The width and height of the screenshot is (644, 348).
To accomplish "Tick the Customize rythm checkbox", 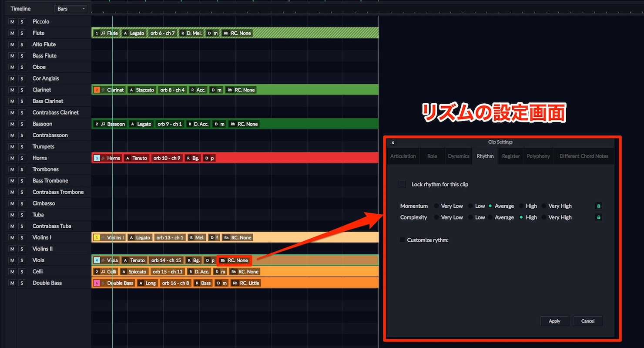I will tap(402, 240).
